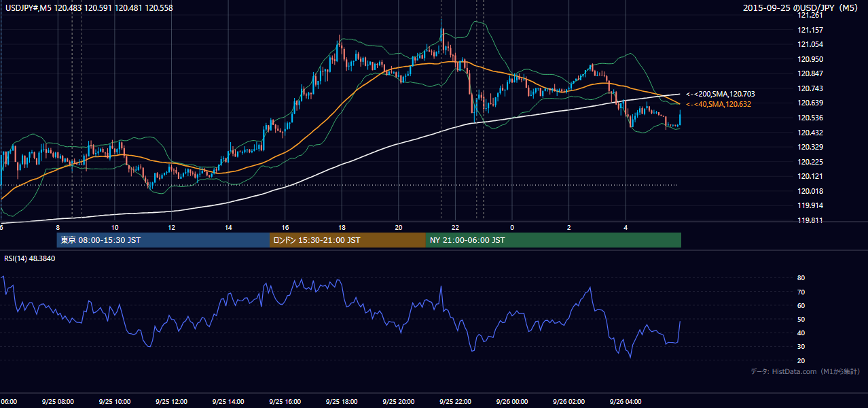
Task: Click price axis value 120.018
Action: pyautogui.click(x=811, y=191)
